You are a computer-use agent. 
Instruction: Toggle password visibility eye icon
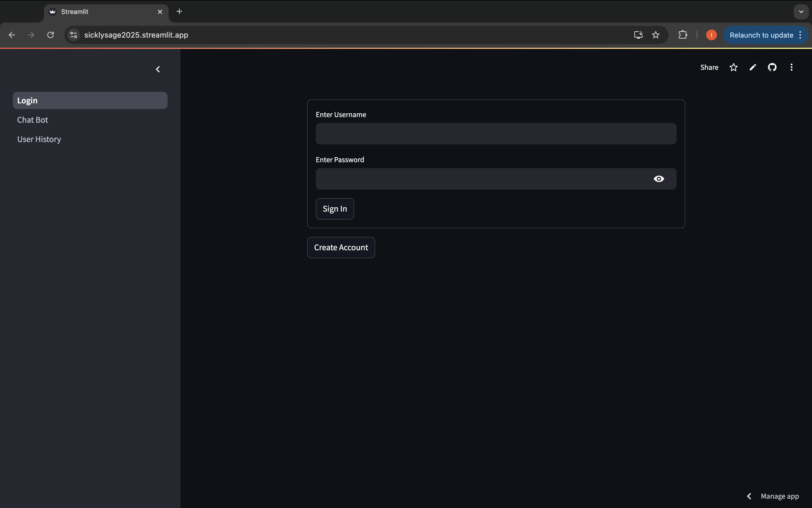(658, 179)
